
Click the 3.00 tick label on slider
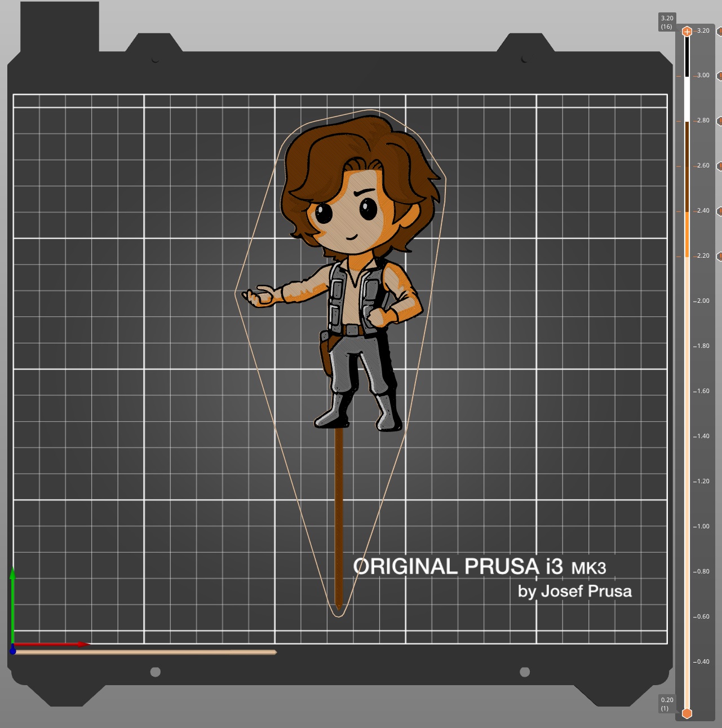pyautogui.click(x=703, y=76)
